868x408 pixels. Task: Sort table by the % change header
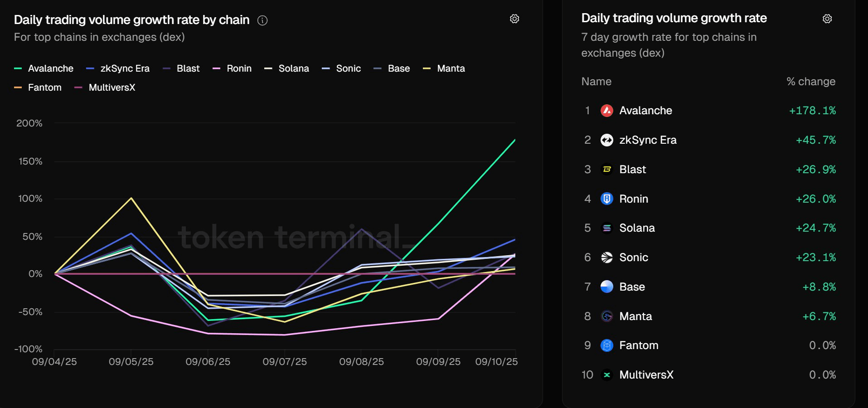pyautogui.click(x=811, y=82)
